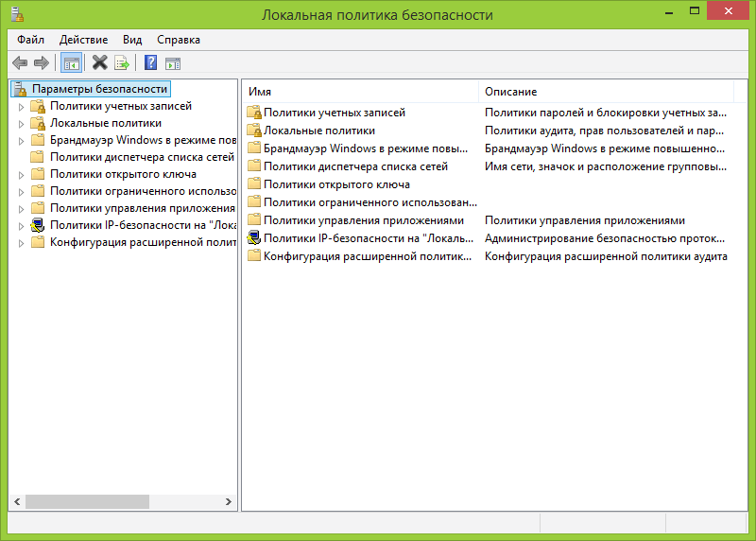Toggle the show/hide action pane icon
Image resolution: width=756 pixels, height=541 pixels.
[173, 63]
